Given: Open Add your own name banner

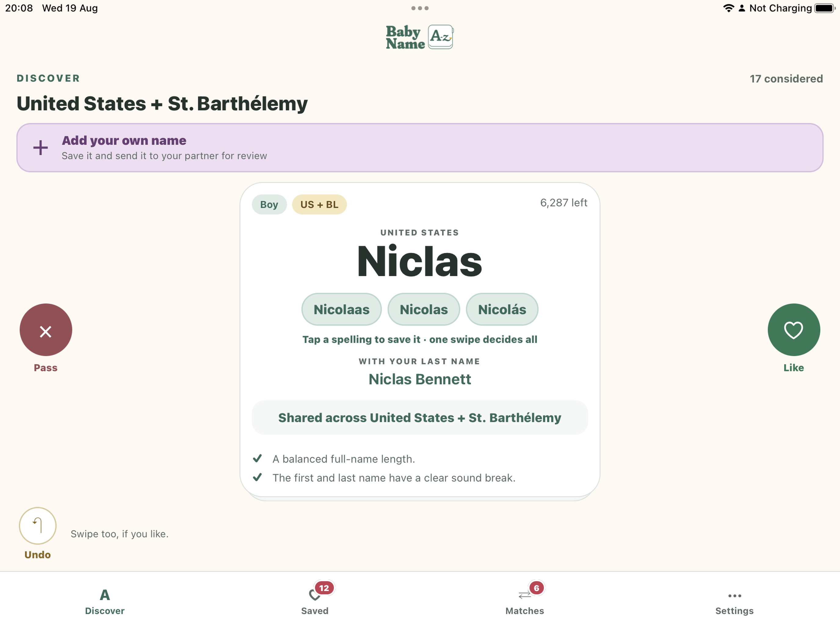Looking at the screenshot, I should (x=420, y=148).
